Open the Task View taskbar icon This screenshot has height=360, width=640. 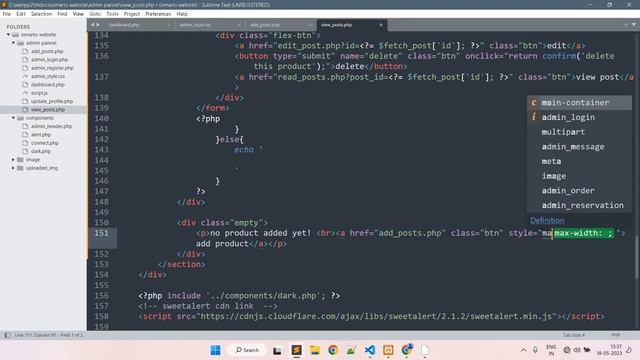click(x=277, y=350)
